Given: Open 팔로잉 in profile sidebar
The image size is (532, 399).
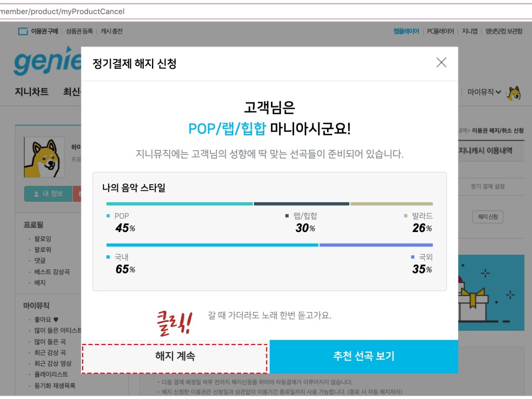Looking at the screenshot, I should pyautogui.click(x=43, y=239).
